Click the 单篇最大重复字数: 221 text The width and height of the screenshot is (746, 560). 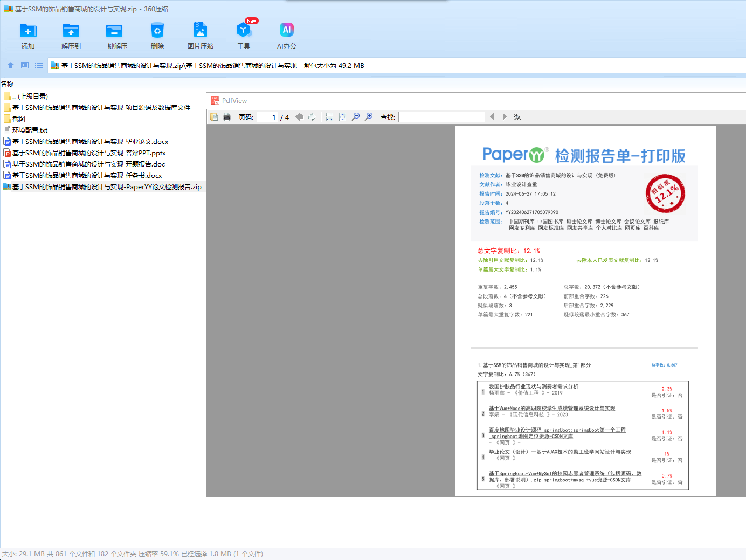(505, 314)
